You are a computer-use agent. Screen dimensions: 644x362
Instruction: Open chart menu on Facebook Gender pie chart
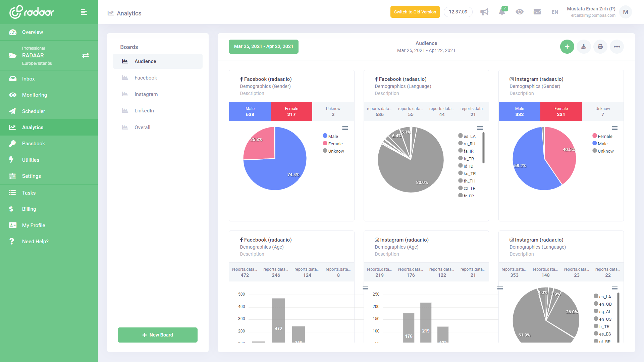coord(345,128)
